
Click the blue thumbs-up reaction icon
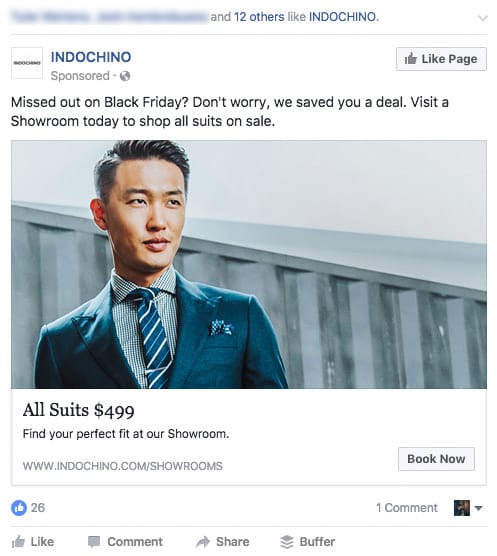pos(19,508)
